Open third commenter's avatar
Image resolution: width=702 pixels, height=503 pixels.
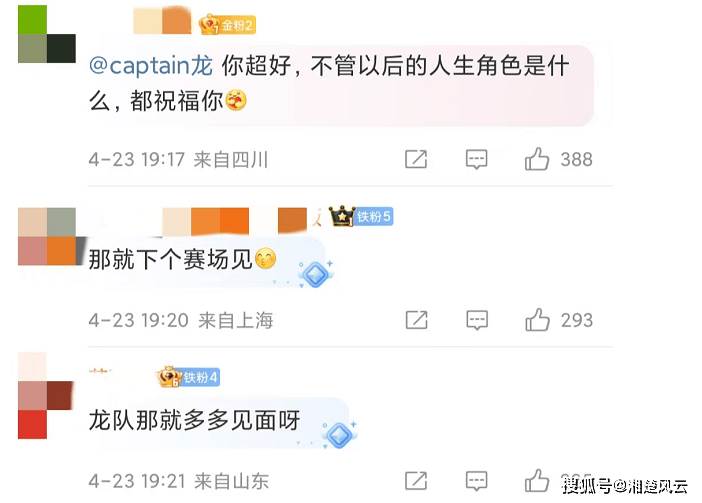click(47, 396)
